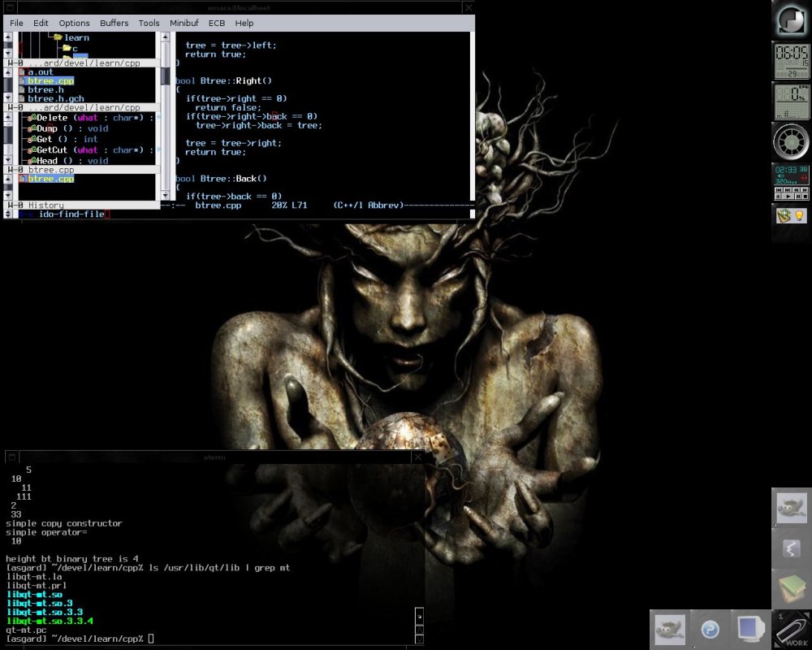Open the Tools menu in Emacs
The width and height of the screenshot is (812, 650).
(x=149, y=23)
